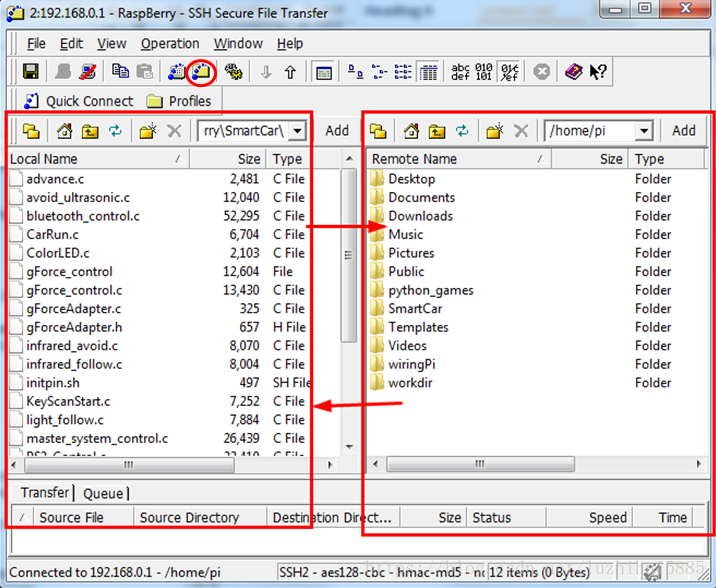Click the Save settings floppy icon
Viewport: 716px width, 588px height.
click(x=31, y=72)
